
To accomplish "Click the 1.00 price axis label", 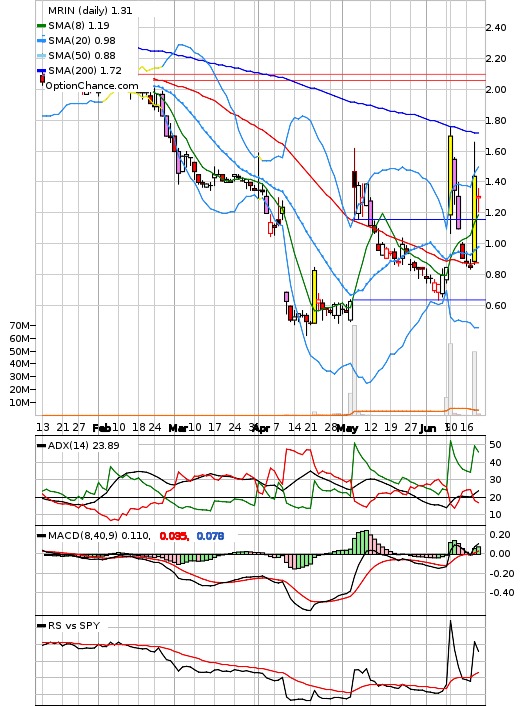I will tap(496, 244).
